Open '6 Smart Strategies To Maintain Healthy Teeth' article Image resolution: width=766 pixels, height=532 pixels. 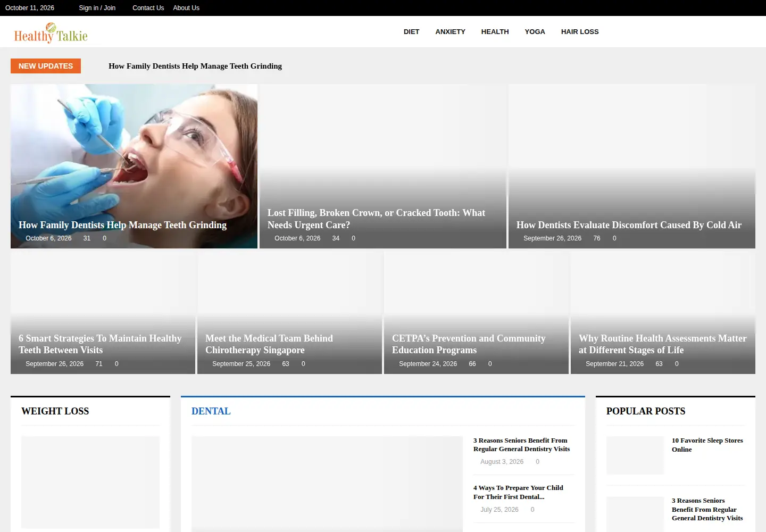click(100, 344)
